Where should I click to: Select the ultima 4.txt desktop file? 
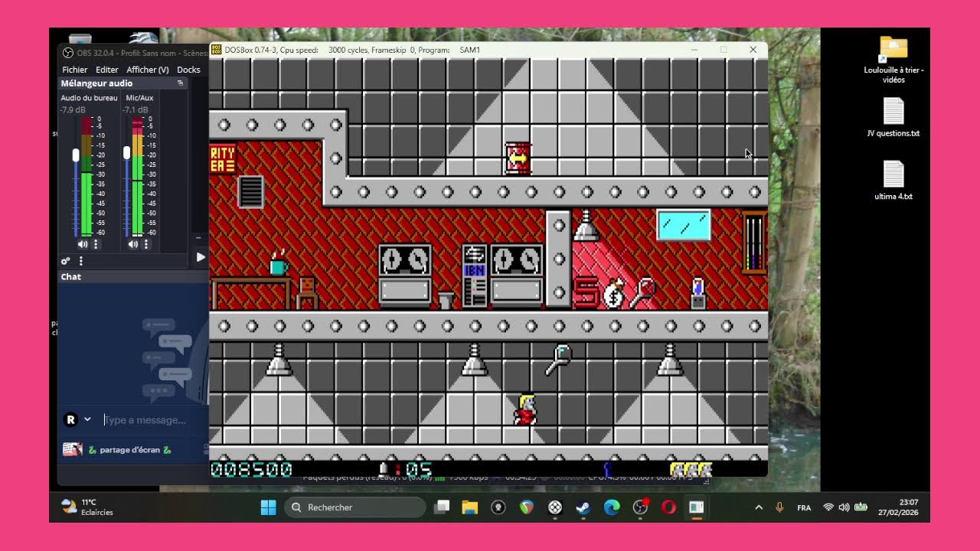click(x=893, y=181)
